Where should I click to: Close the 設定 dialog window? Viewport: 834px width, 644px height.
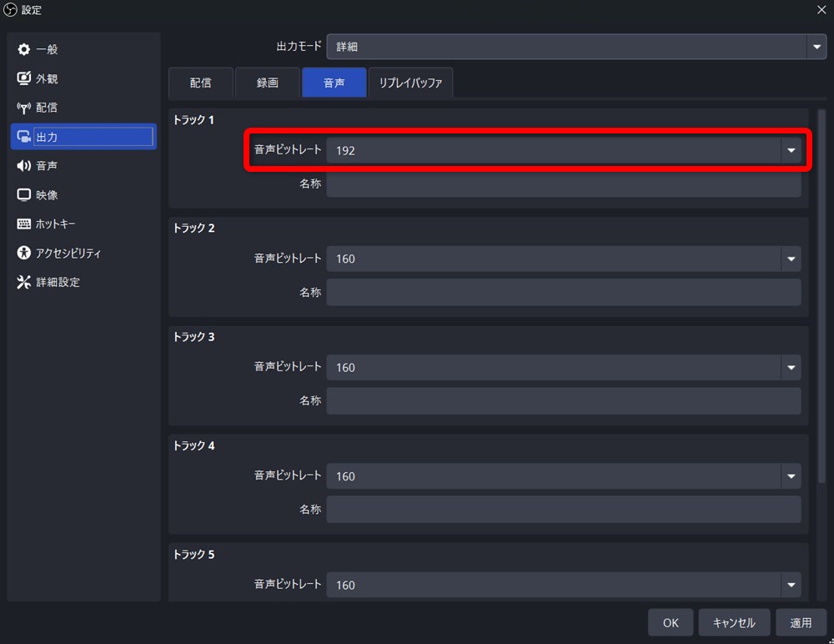(x=821, y=9)
